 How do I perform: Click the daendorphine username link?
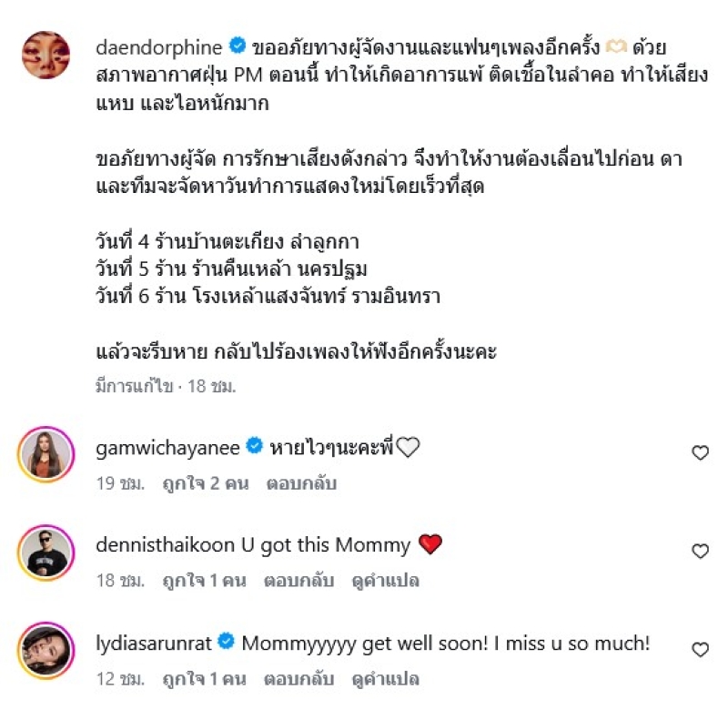(158, 47)
